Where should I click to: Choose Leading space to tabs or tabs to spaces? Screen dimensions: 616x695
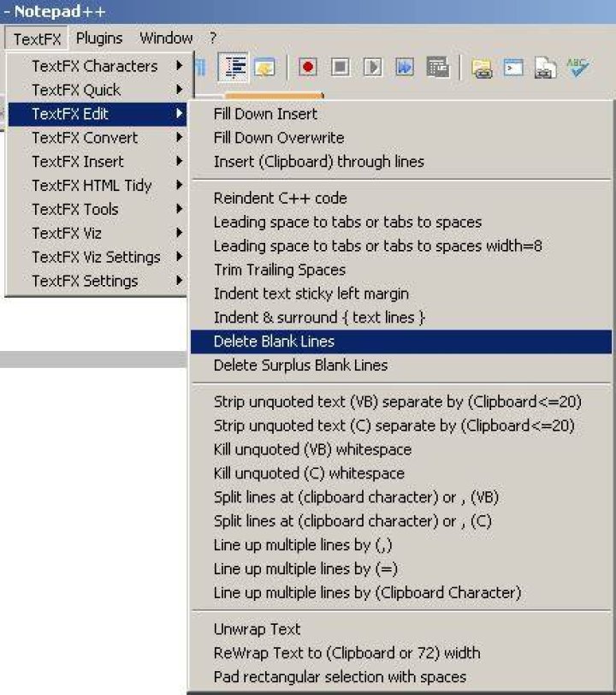[x=401, y=222]
